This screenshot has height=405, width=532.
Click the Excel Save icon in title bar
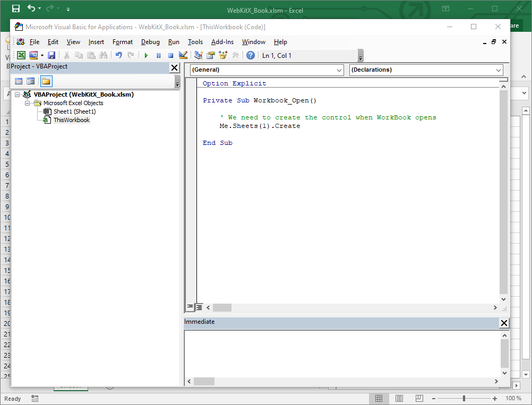pos(16,8)
